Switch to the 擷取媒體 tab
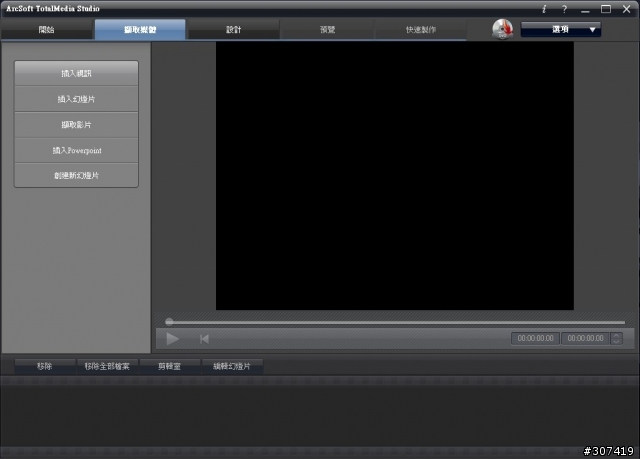 click(x=140, y=29)
